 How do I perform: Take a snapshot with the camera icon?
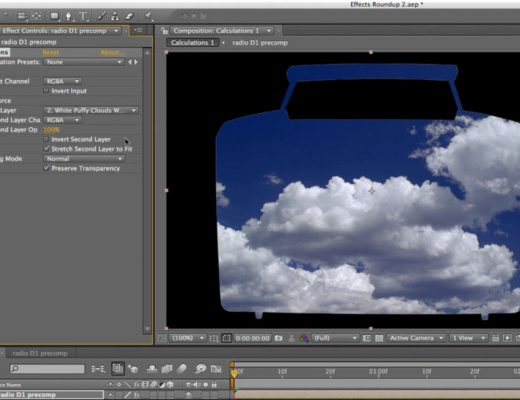click(279, 338)
